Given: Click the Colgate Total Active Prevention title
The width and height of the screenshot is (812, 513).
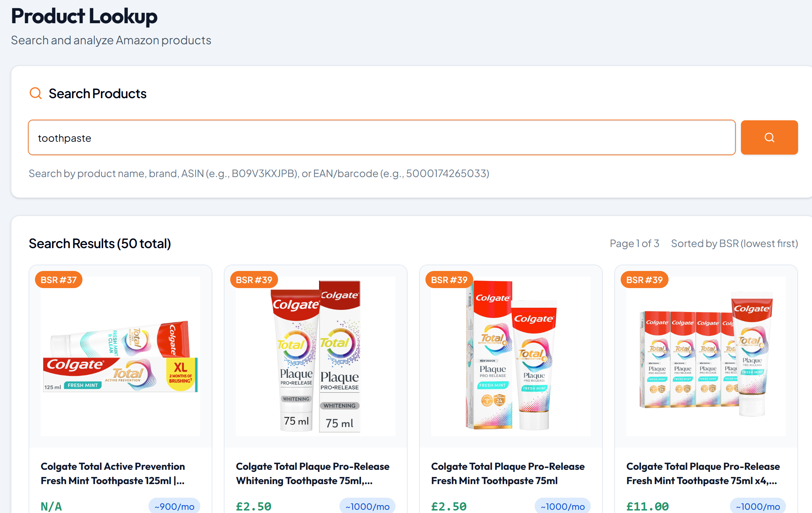Looking at the screenshot, I should [113, 473].
